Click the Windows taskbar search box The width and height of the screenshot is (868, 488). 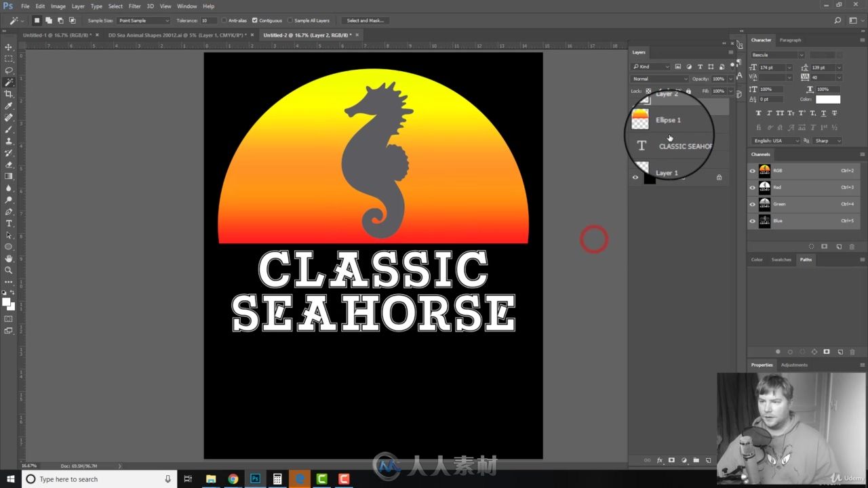pos(100,479)
